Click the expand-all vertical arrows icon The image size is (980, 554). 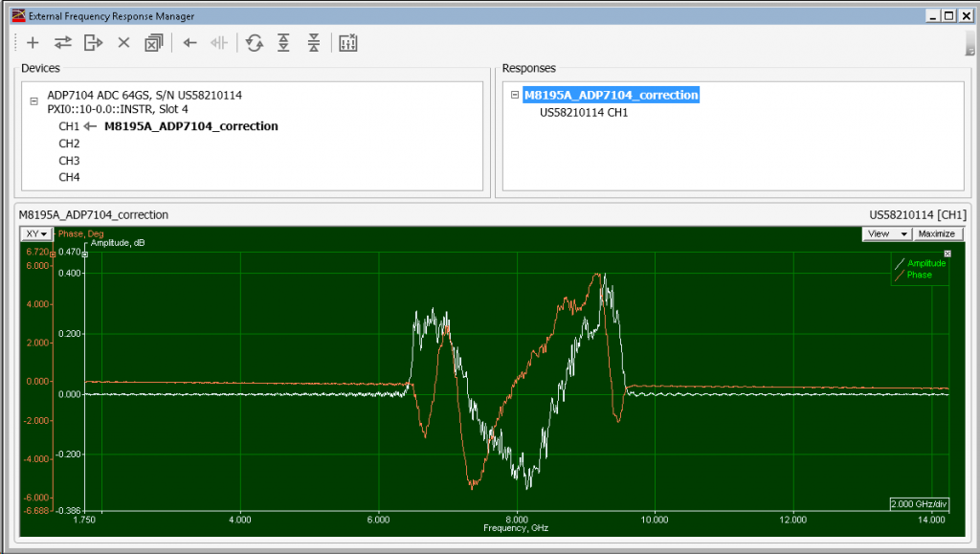pos(283,42)
